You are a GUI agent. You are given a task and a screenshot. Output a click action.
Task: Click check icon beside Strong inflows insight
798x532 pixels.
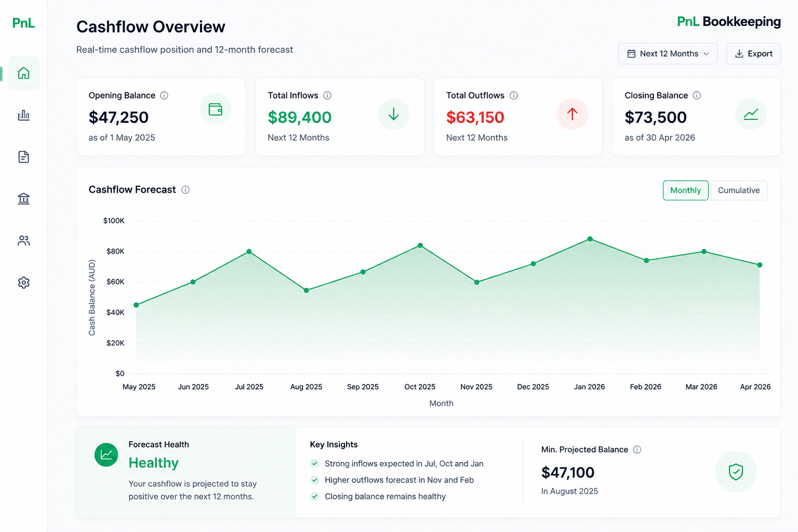(x=315, y=463)
